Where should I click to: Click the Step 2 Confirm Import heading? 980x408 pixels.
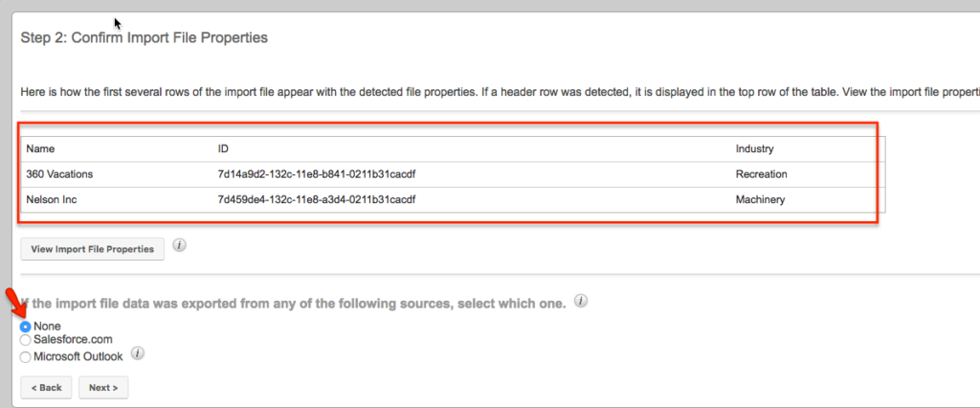[x=145, y=37]
